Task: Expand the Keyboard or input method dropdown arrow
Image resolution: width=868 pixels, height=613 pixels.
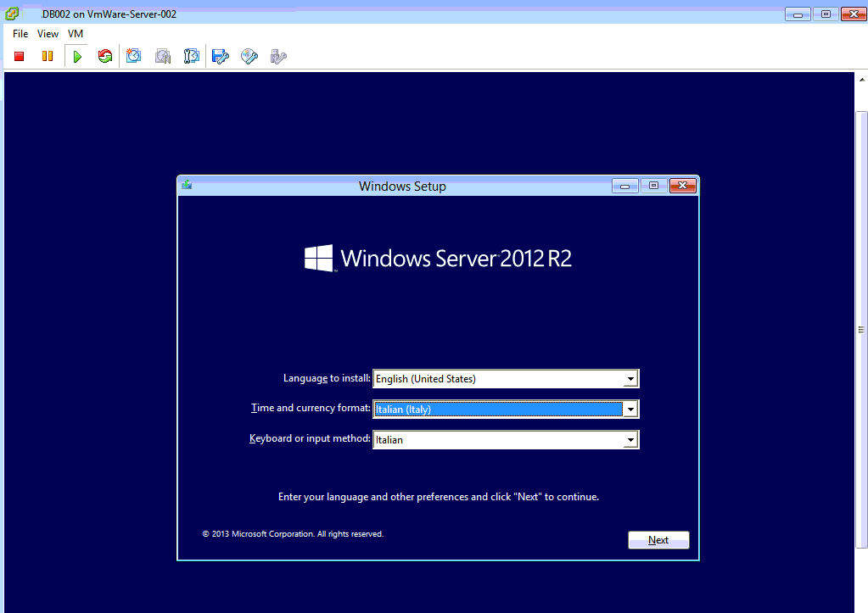Action: (630, 440)
